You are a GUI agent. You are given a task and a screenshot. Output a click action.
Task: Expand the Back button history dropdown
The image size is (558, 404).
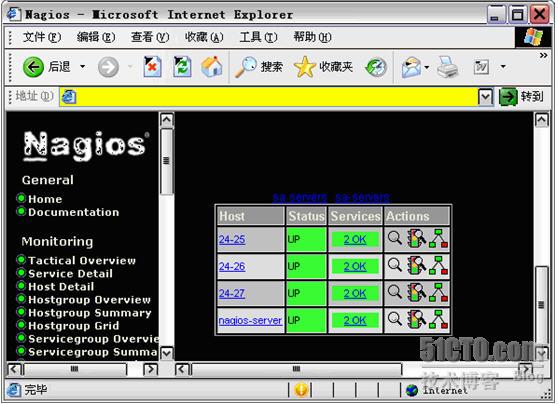(83, 67)
